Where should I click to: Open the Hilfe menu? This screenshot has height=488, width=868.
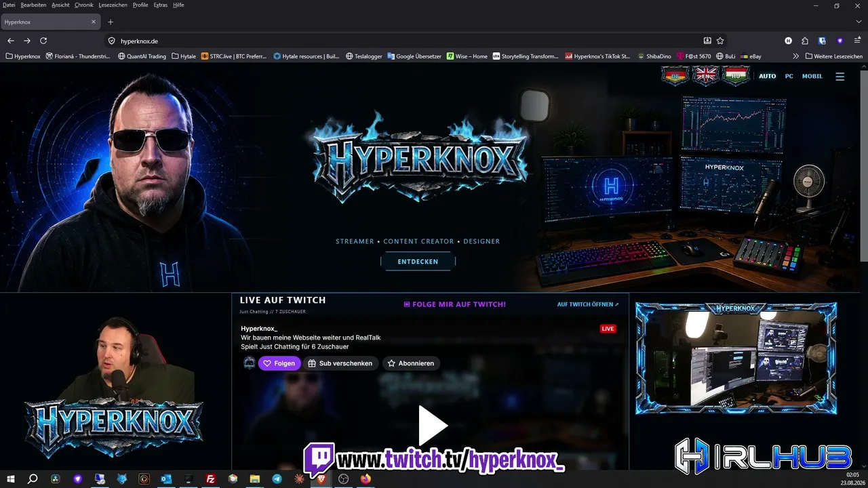(178, 5)
